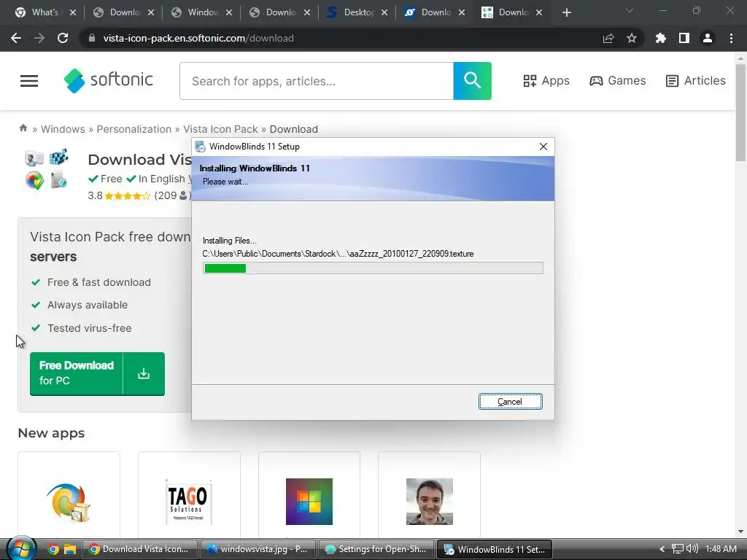Click the page vertical scrollbar thumb
The image size is (747, 560).
pyautogui.click(x=740, y=112)
